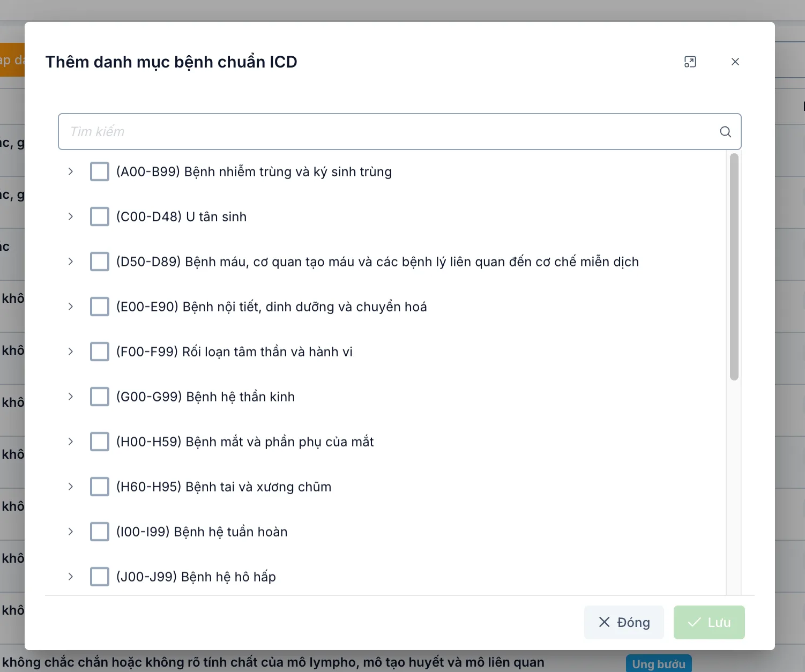Click the Ung bướu tag in background page
This screenshot has height=672, width=805.
659,664
